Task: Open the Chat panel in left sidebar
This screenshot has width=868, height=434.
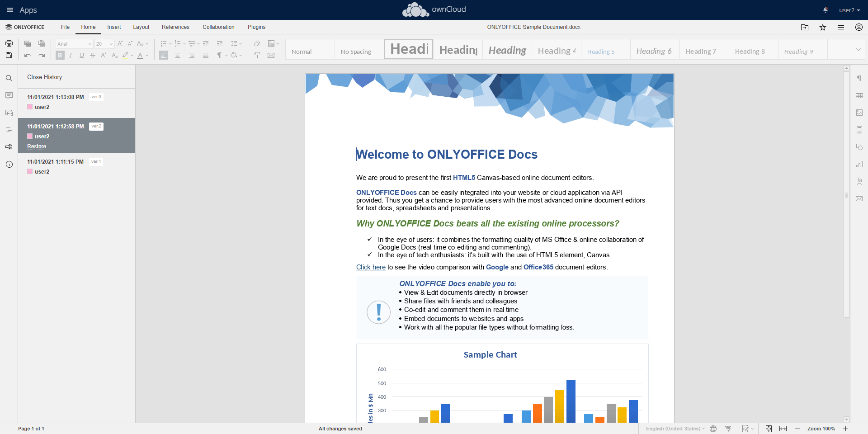Action: tap(9, 113)
